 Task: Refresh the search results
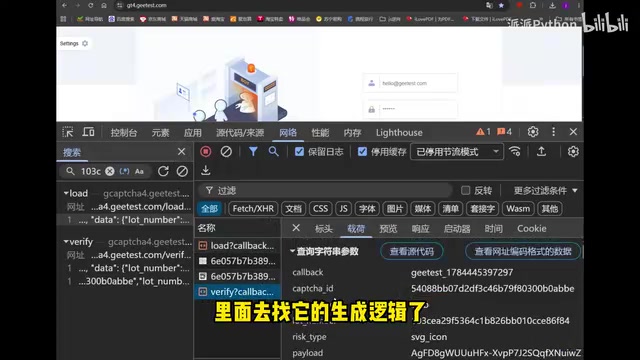[x=163, y=171]
